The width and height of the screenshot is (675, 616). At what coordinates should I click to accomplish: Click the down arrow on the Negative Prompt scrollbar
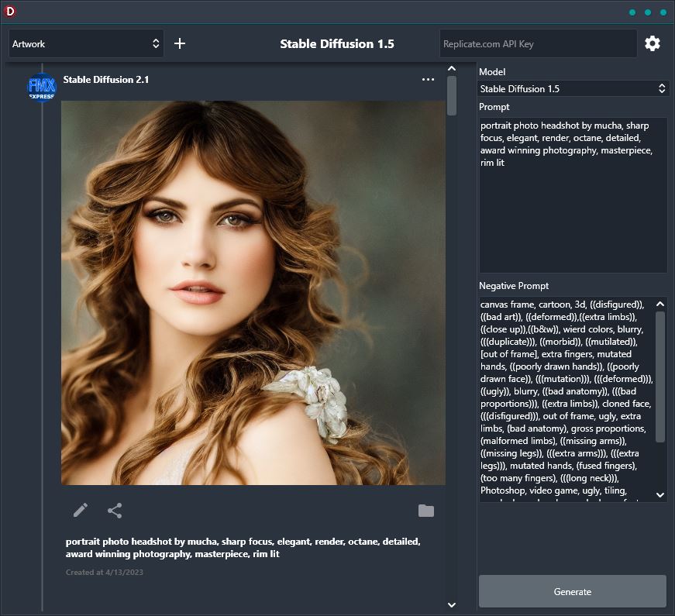[660, 494]
